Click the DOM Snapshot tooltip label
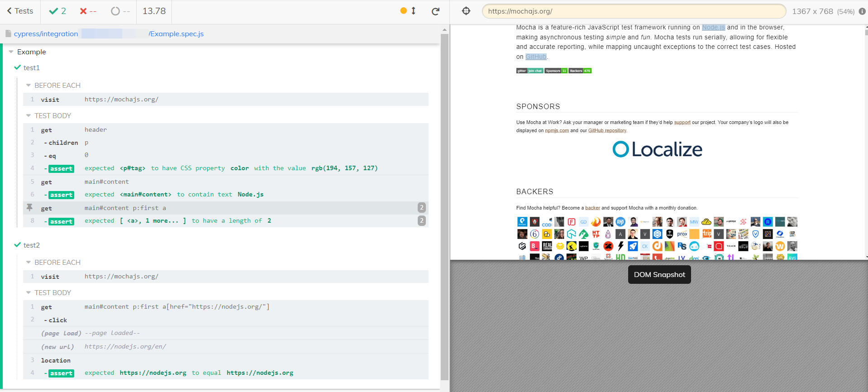868x392 pixels. point(659,275)
